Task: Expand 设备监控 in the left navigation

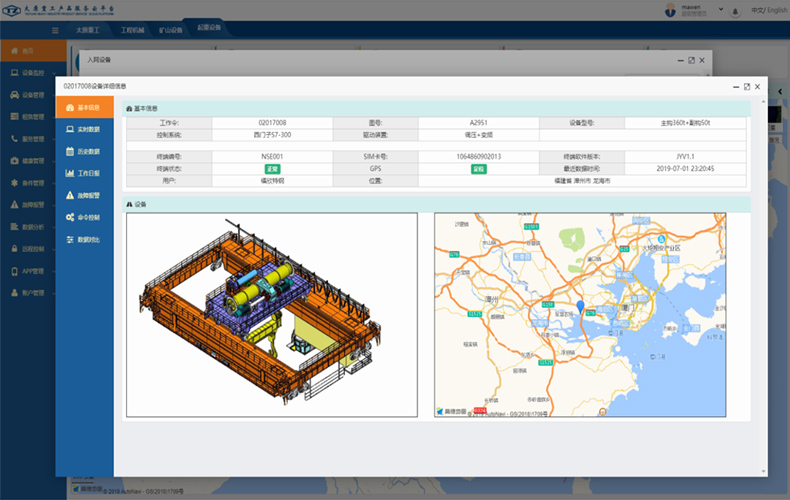Action: coord(28,73)
